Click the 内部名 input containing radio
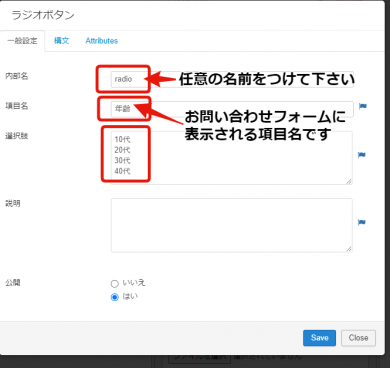 point(232,79)
